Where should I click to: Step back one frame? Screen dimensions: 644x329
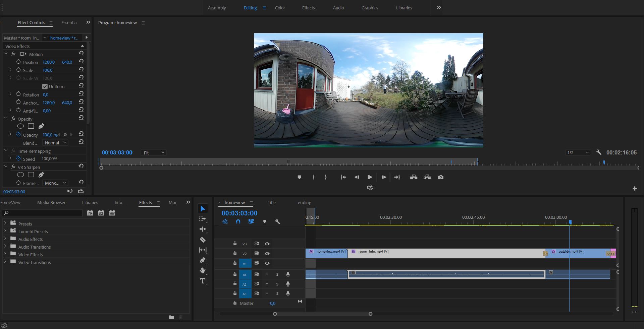[357, 177]
